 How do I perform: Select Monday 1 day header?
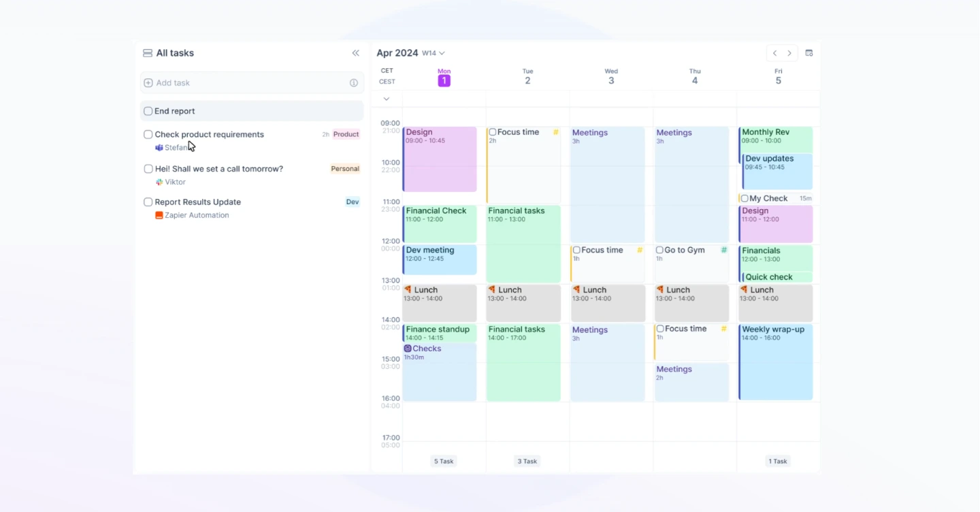[444, 77]
